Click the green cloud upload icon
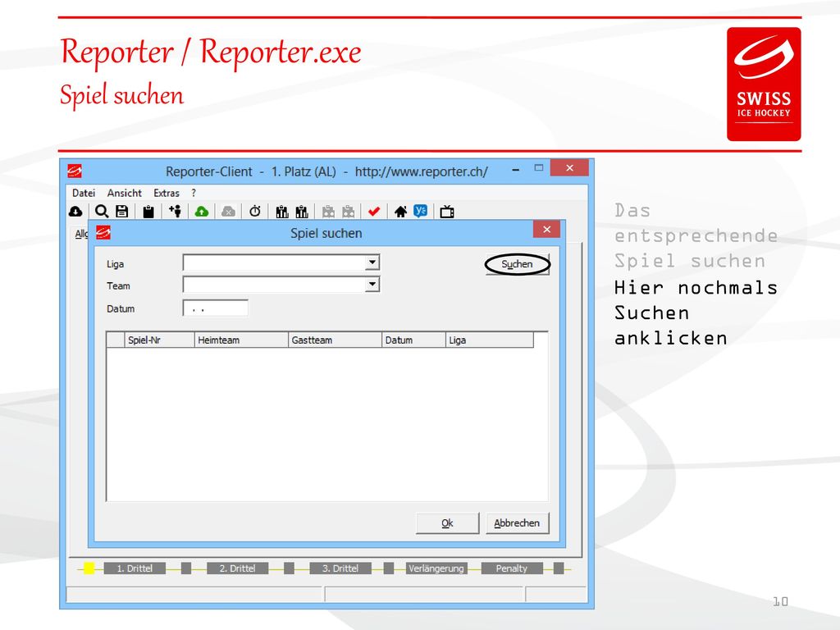840x630 pixels. 202,212
